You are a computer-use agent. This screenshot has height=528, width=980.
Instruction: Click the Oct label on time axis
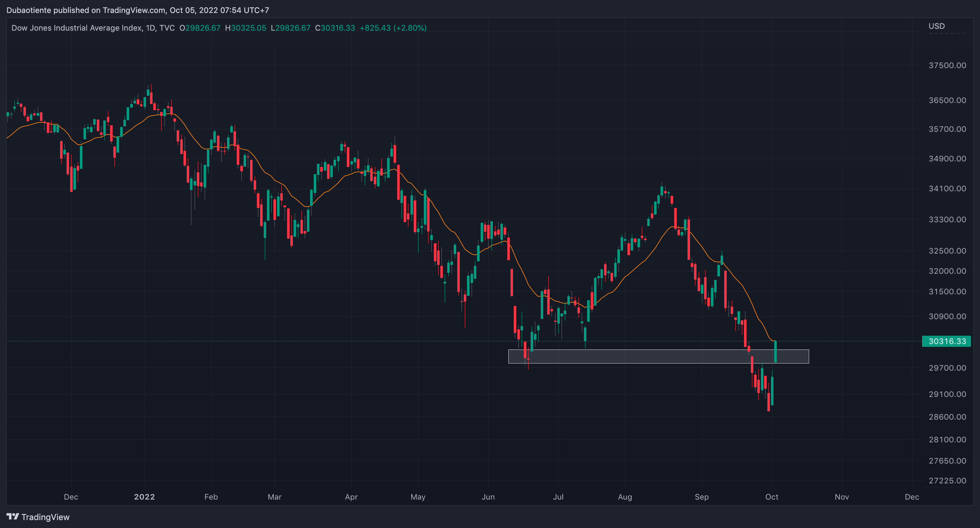coord(772,497)
